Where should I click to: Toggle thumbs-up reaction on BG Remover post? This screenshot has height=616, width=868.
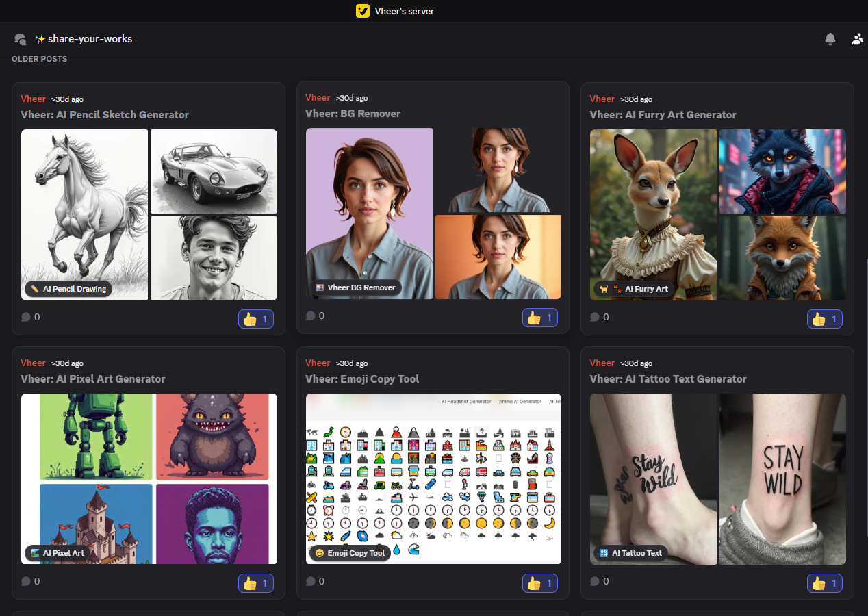pos(540,318)
